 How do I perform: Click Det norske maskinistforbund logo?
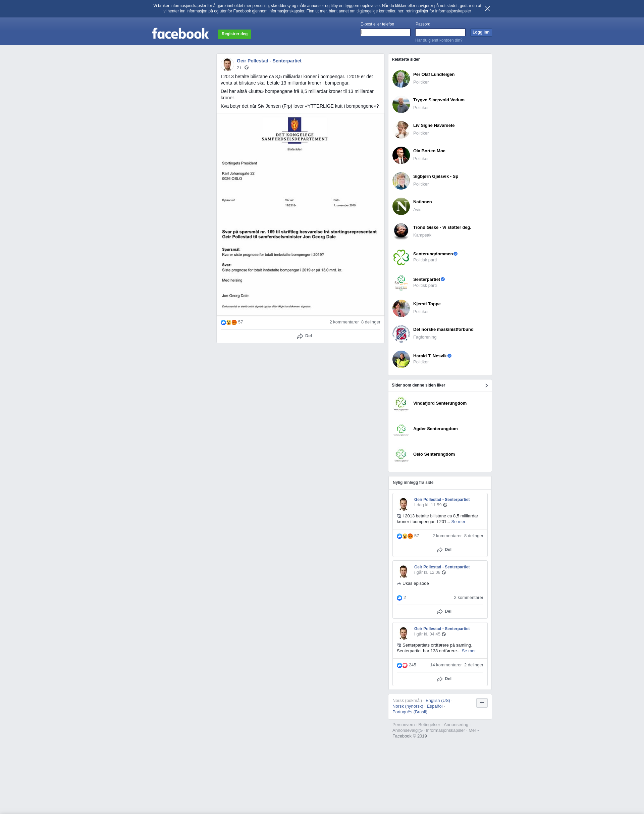point(401,334)
